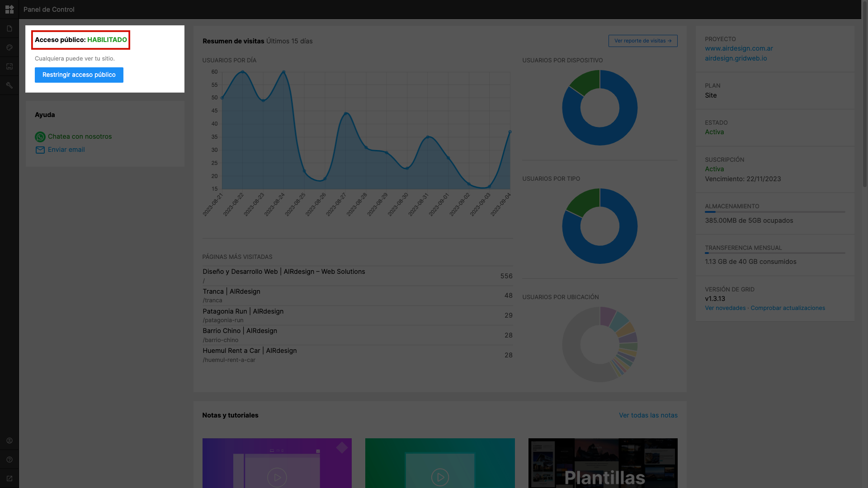This screenshot has height=488, width=868.
Task: Open the design palette icon in sidebar
Action: click(x=9, y=47)
